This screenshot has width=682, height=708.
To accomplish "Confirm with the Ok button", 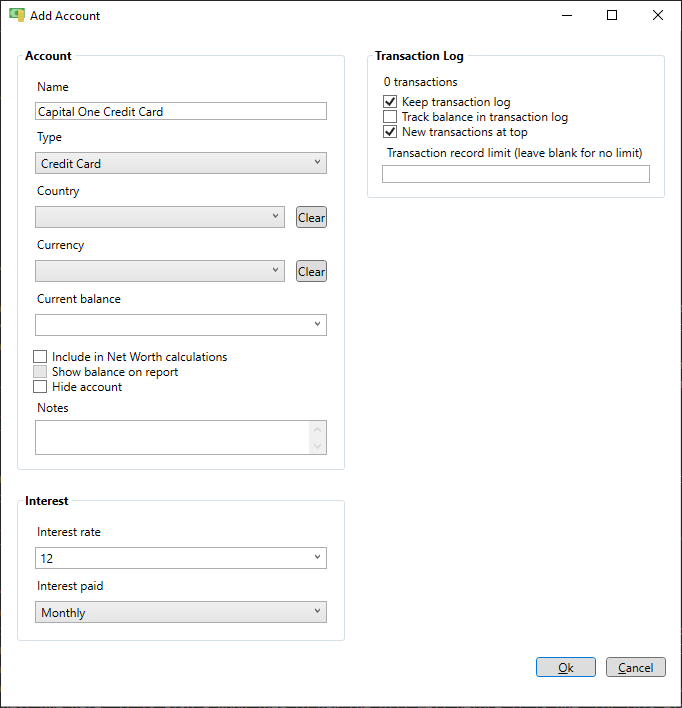I will click(565, 667).
